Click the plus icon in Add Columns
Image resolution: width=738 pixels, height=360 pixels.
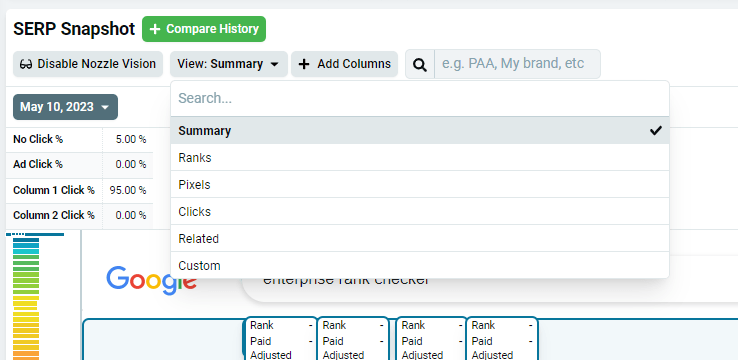pos(305,64)
